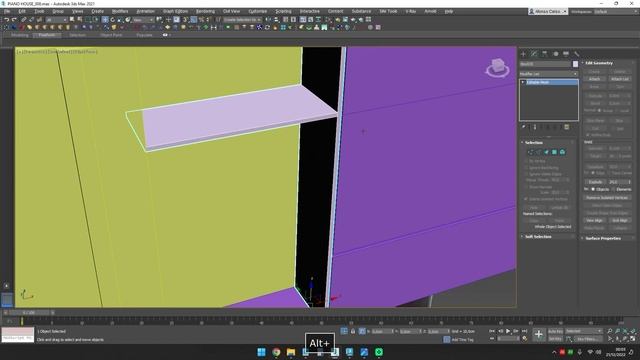Select Vertex sub-object level icon
This screenshot has width=640, height=360.
pyautogui.click(x=530, y=152)
